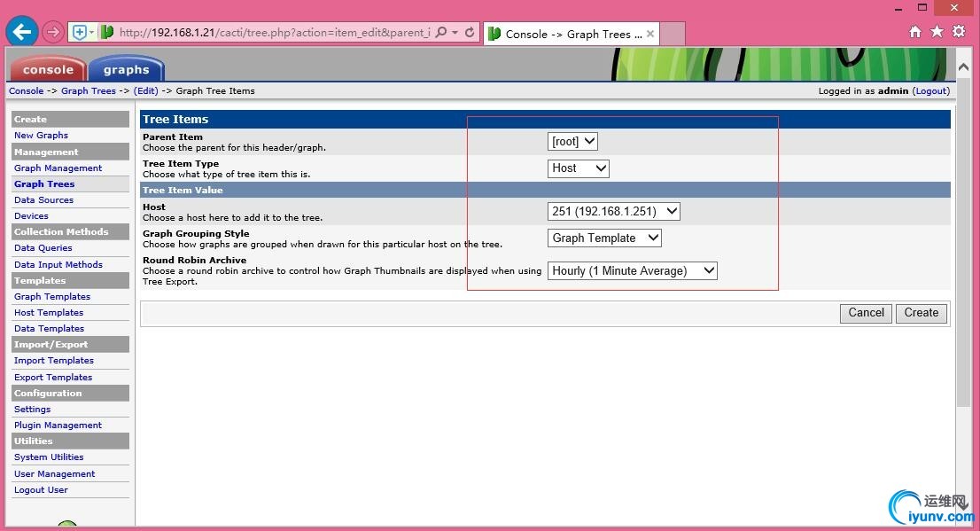Open Settings in sidebar
Image resolution: width=980 pixels, height=531 pixels.
point(33,409)
